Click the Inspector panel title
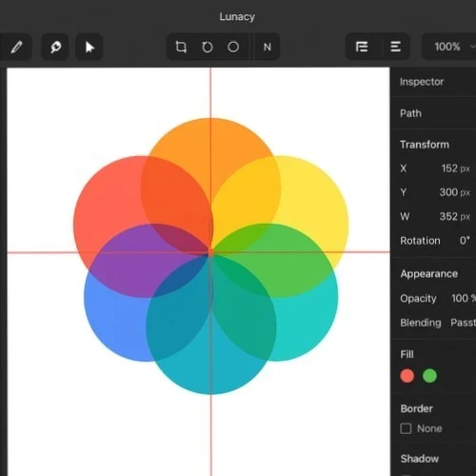 (422, 82)
